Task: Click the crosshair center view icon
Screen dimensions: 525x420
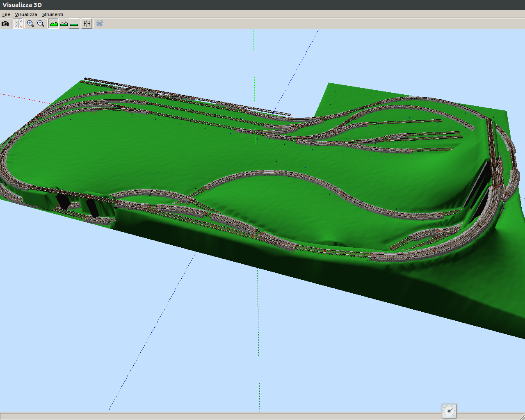Action: pos(87,24)
